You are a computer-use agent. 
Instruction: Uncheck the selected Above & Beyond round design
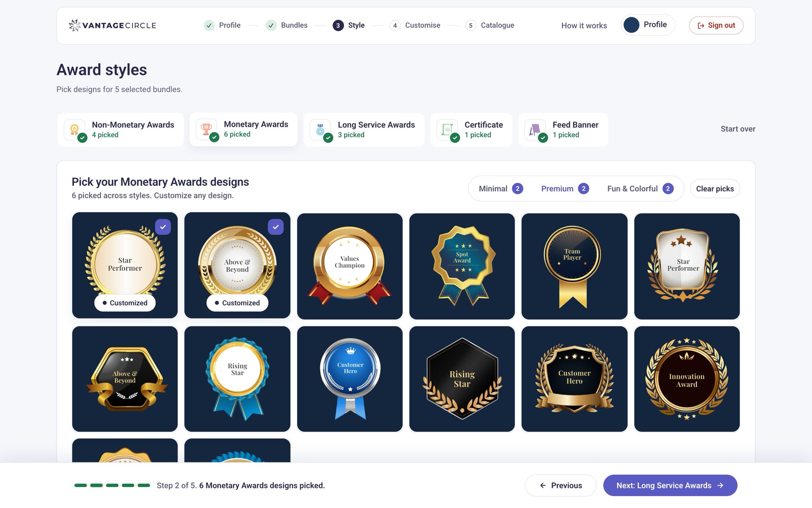pos(276,227)
